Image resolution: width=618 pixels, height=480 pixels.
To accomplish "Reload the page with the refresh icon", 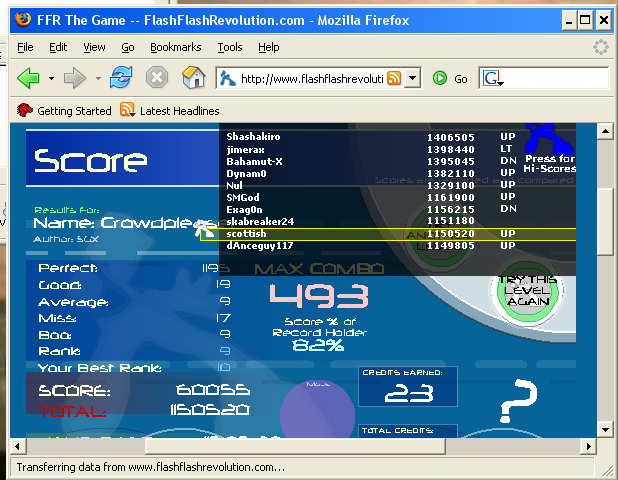I will [x=121, y=78].
